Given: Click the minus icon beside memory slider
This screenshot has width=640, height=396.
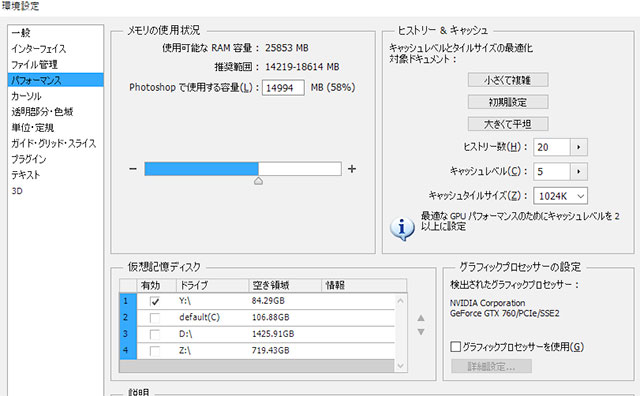Looking at the screenshot, I should pyautogui.click(x=133, y=169).
